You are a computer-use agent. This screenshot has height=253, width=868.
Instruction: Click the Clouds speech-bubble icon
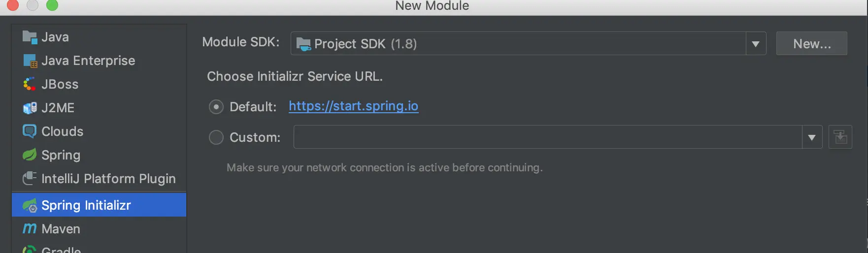30,131
